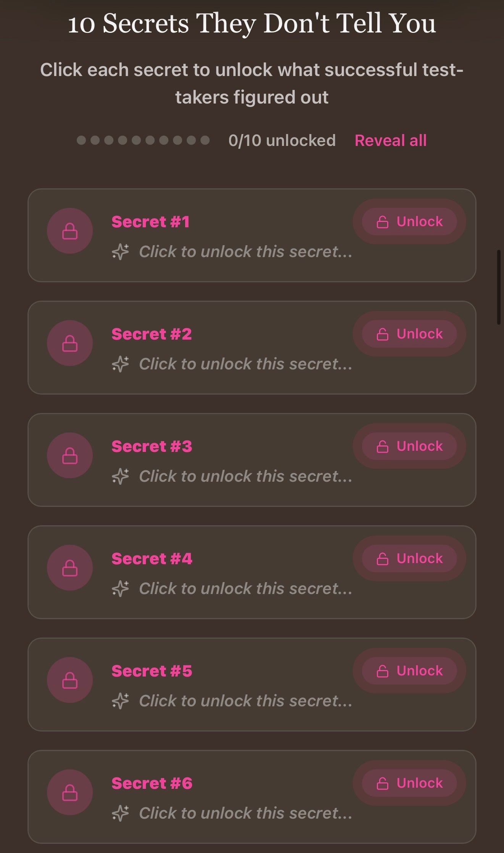The image size is (504, 853).
Task: Expand the Secret #5 hint text
Action: point(246,701)
